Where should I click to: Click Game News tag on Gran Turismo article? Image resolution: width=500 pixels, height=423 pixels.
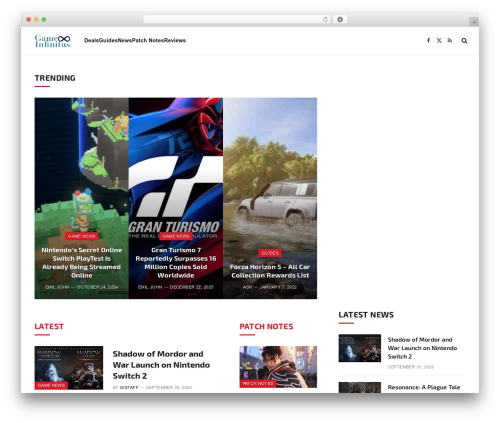click(x=176, y=236)
